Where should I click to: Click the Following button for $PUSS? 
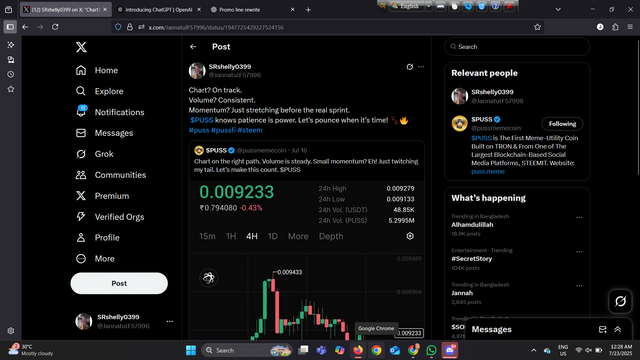tap(562, 124)
